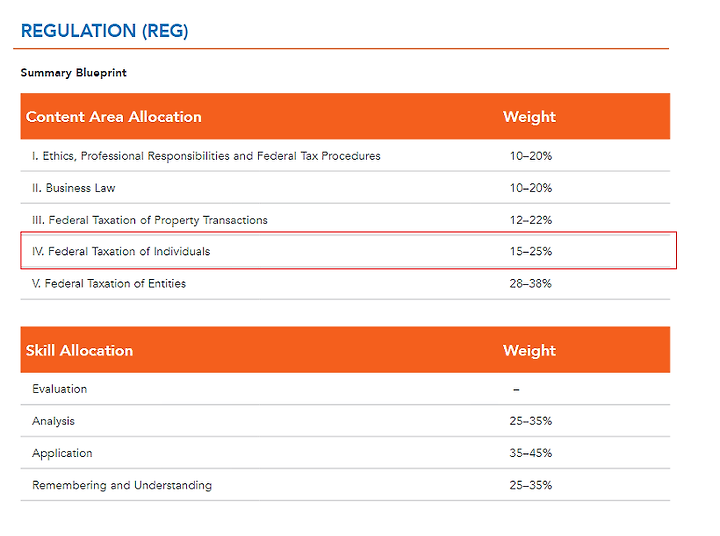Select the Ethics, Professional Responsibilities row
This screenshot has height=536, width=720.
tap(345, 156)
